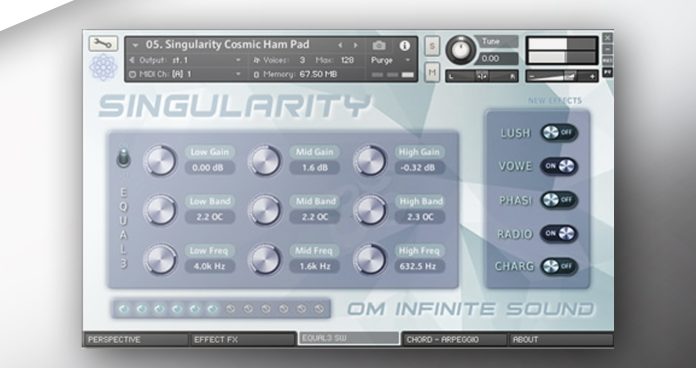696x368 pixels.
Task: Adjust the left-right pan slider
Action: (482, 76)
